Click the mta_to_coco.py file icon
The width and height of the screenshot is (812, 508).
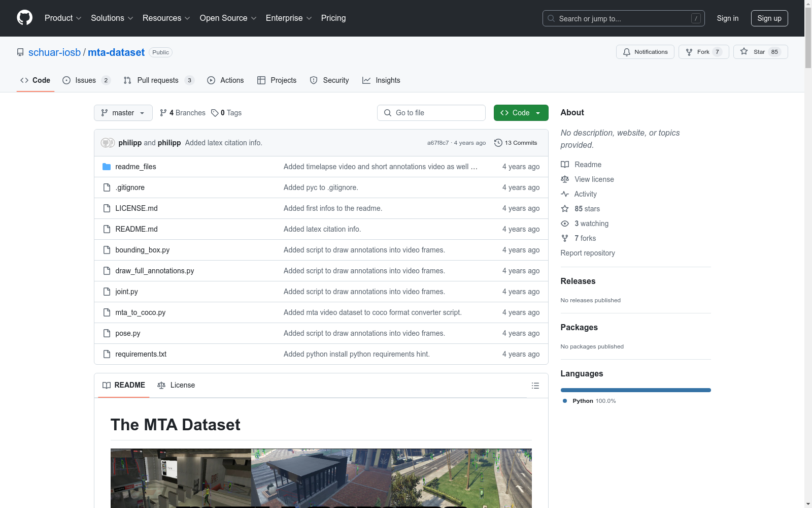tap(107, 312)
